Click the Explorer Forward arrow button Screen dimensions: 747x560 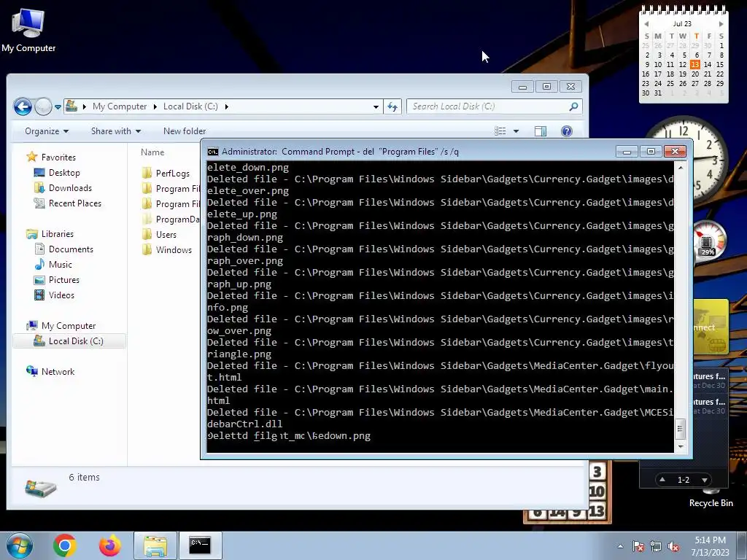pyautogui.click(x=43, y=106)
